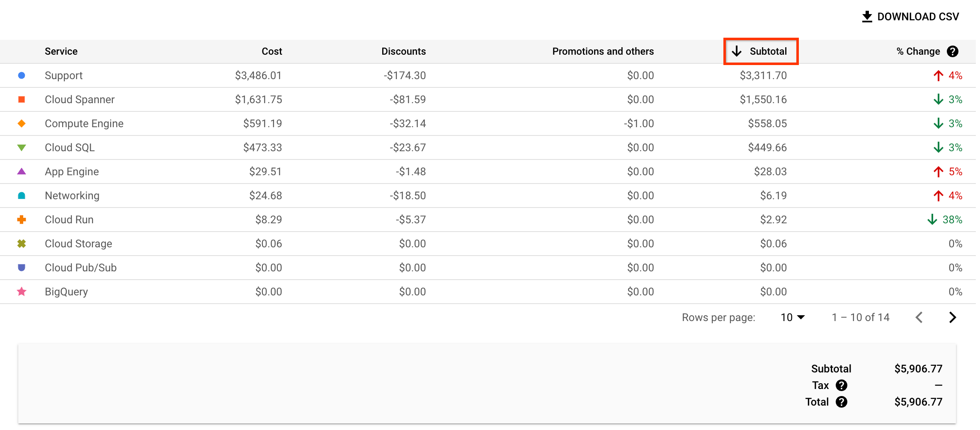Click the Download CSV button
This screenshot has width=980, height=430.
point(910,17)
